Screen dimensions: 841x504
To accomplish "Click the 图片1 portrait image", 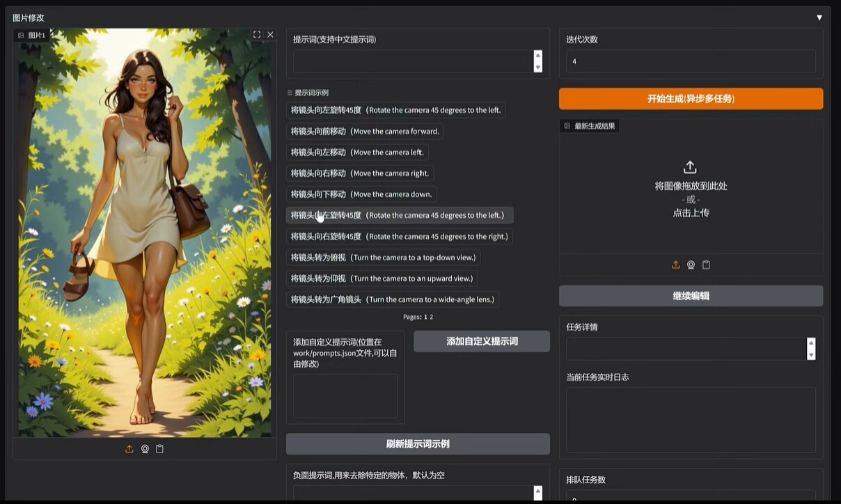I will pos(145,233).
